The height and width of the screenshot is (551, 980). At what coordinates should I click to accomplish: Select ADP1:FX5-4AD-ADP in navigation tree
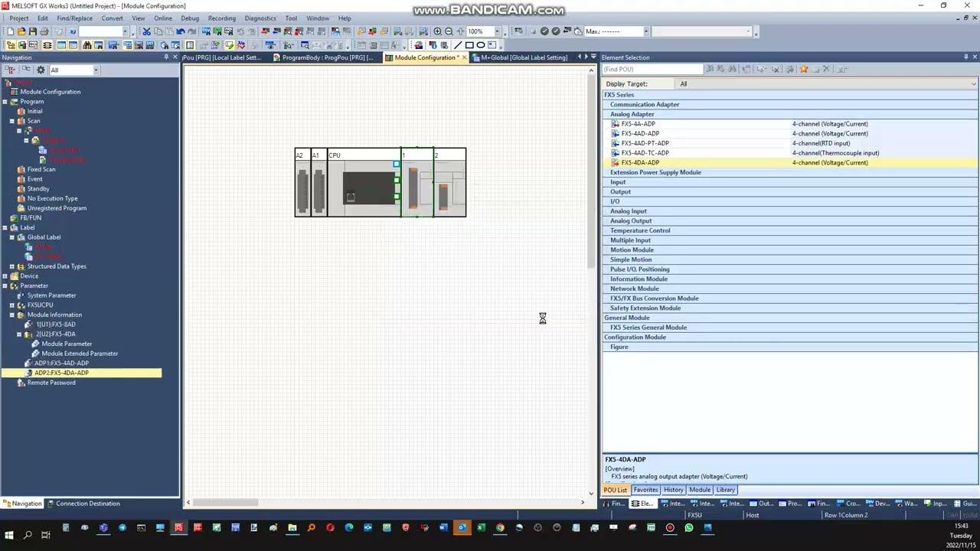coord(61,364)
